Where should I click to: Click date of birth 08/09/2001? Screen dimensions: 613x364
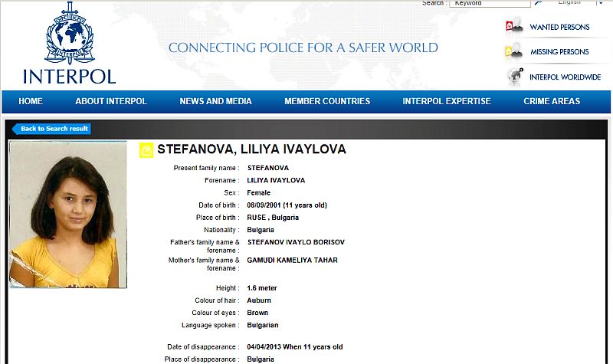(264, 205)
